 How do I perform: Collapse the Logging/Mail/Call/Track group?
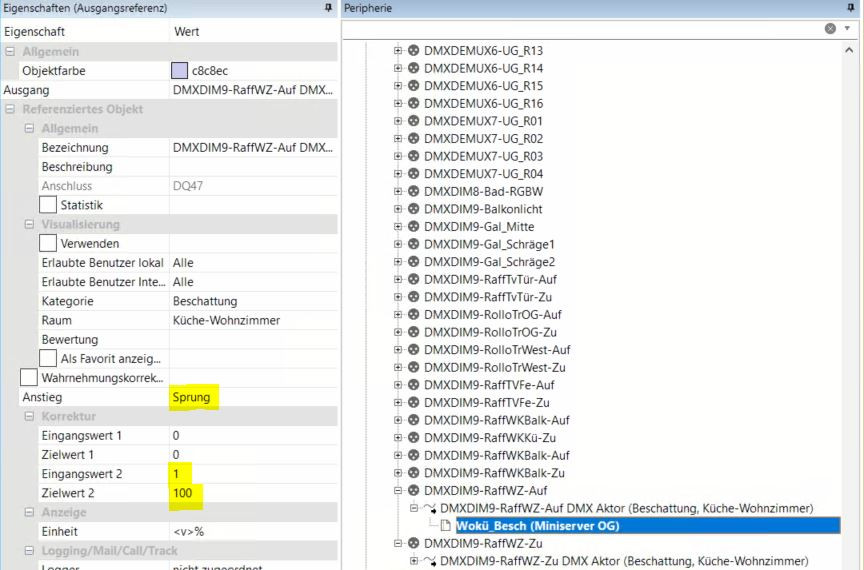[x=29, y=551]
